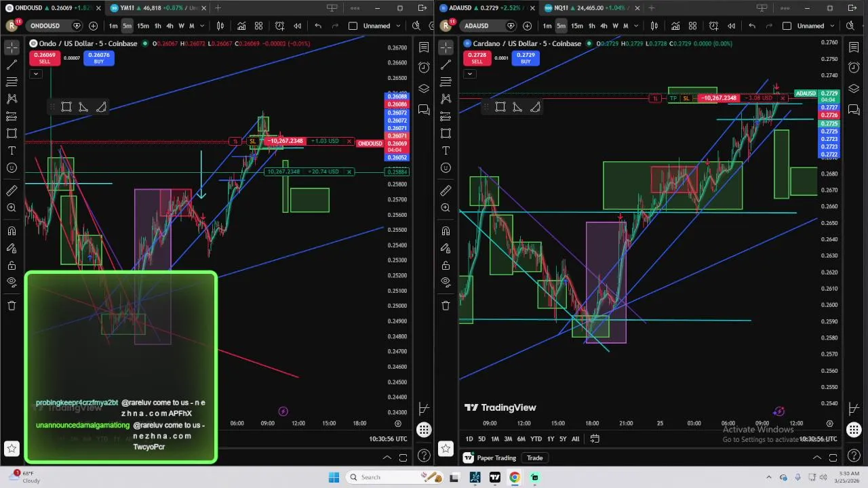This screenshot has height=488, width=868.
Task: Open go-to-date calendar in ADAUSD window
Action: pos(595,439)
